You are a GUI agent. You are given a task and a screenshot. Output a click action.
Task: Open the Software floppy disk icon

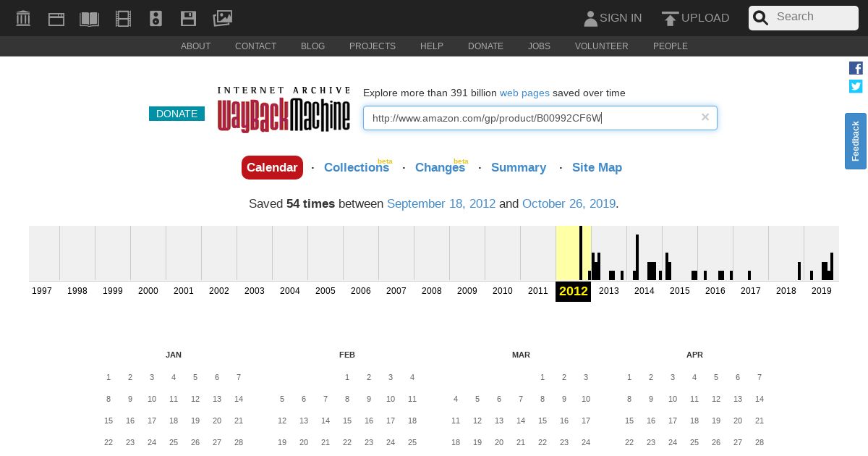[x=188, y=19]
